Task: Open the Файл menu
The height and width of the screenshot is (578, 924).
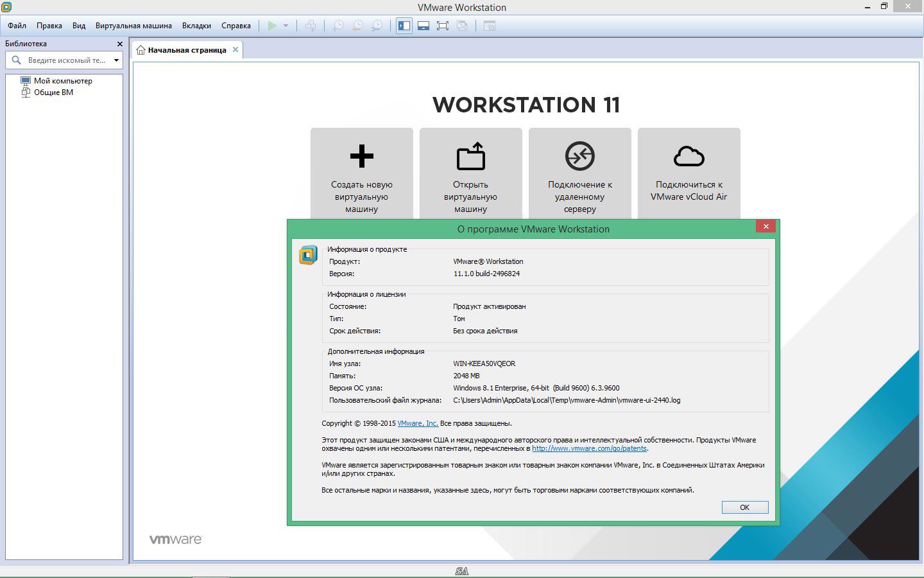Action: pyautogui.click(x=17, y=26)
